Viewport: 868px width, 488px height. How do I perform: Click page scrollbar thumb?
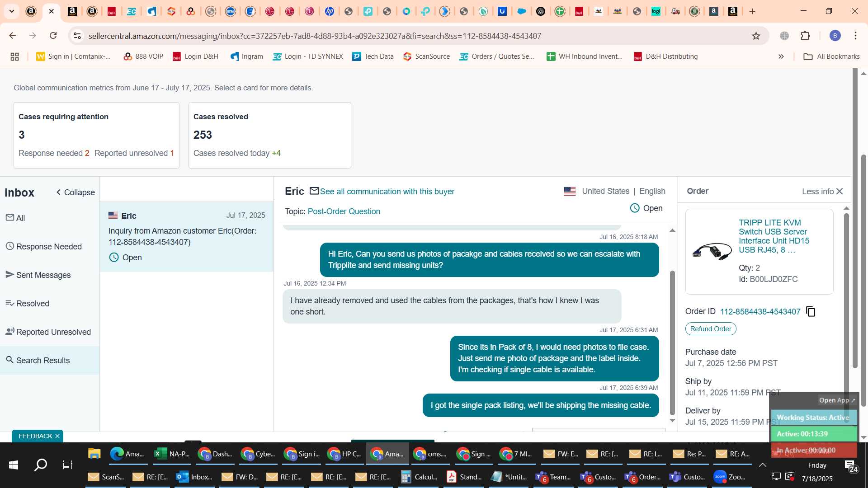click(x=863, y=280)
